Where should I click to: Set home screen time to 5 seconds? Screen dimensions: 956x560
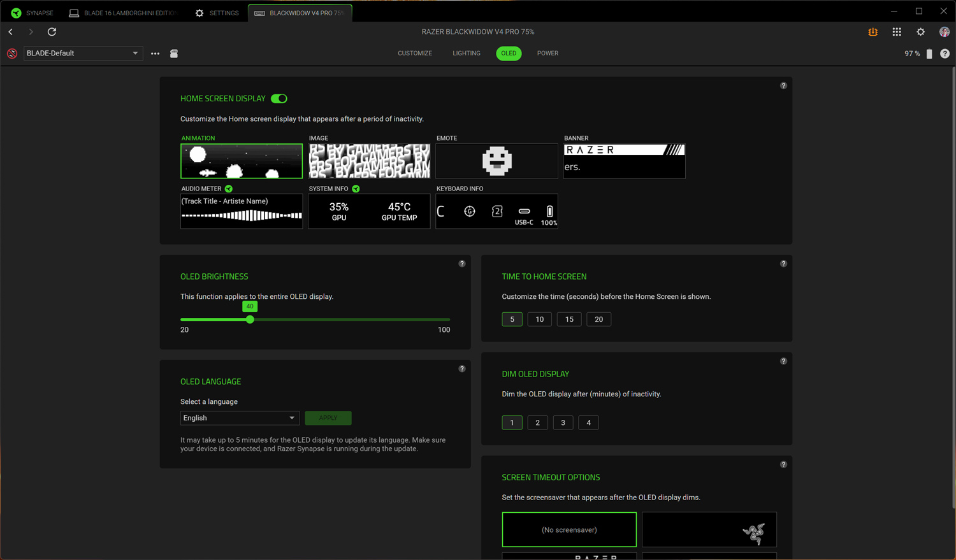tap(512, 319)
